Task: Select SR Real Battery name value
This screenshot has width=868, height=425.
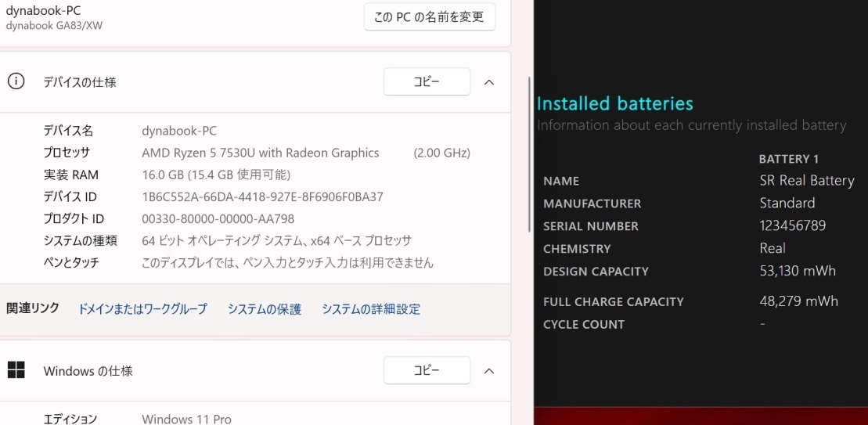Action: [807, 180]
